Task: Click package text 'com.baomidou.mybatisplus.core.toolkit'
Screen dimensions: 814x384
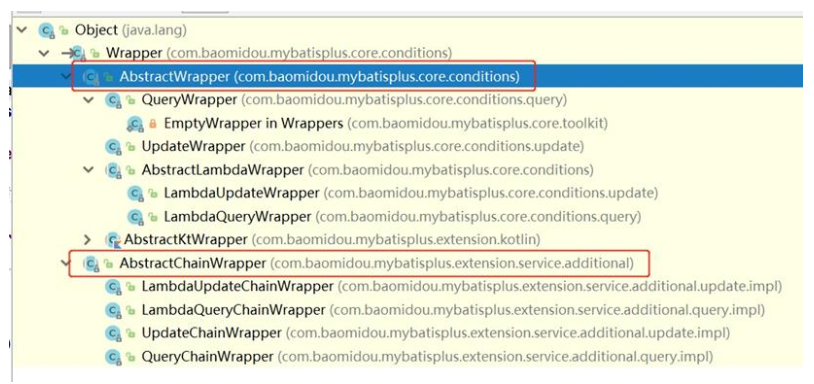Action: [x=477, y=124]
